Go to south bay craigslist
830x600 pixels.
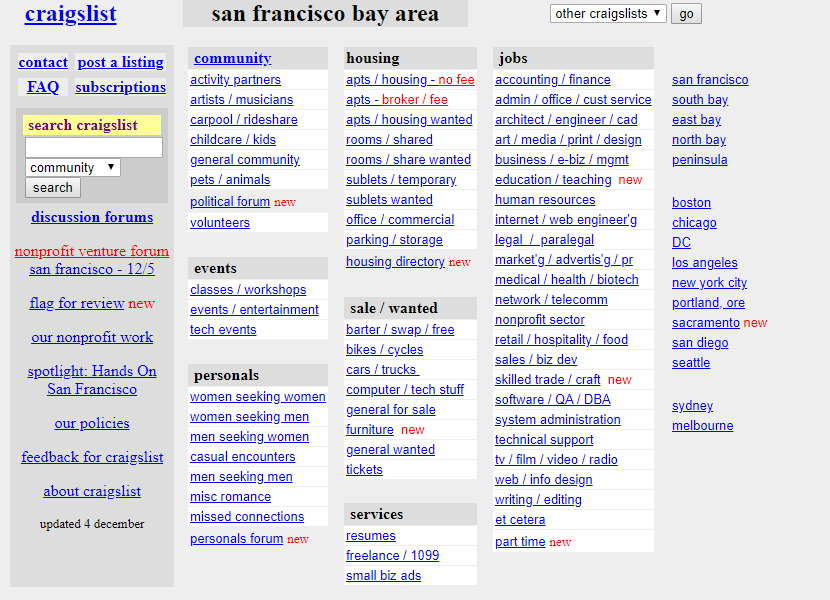[700, 100]
